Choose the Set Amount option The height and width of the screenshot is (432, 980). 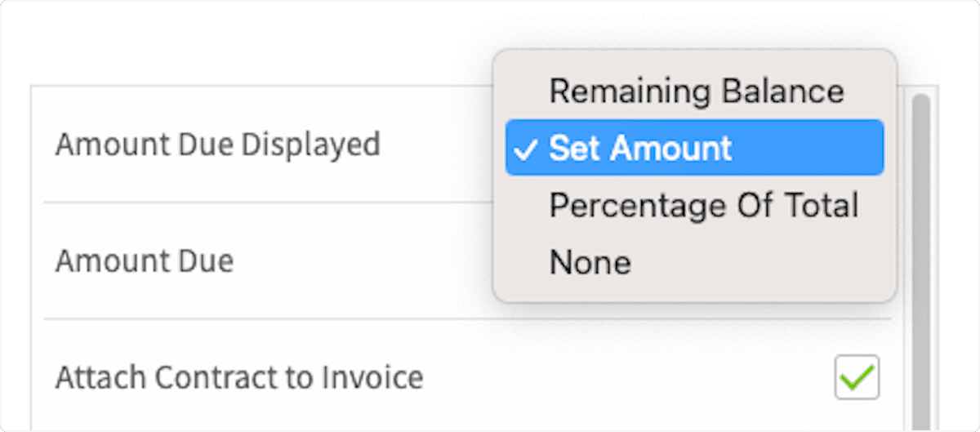[x=640, y=148]
